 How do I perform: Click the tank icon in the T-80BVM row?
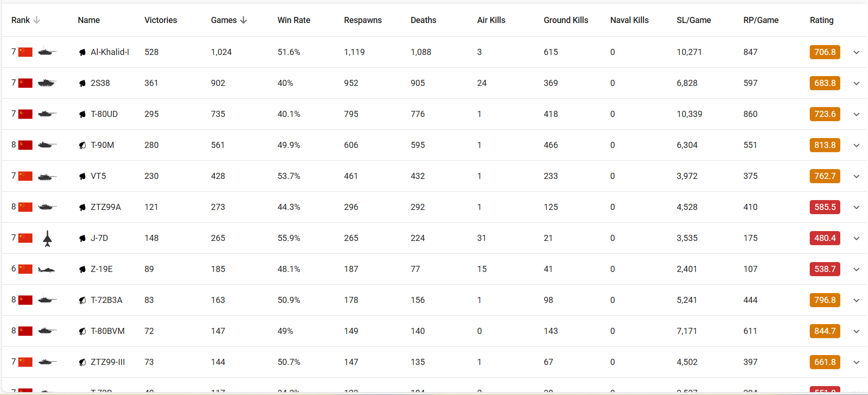47,331
